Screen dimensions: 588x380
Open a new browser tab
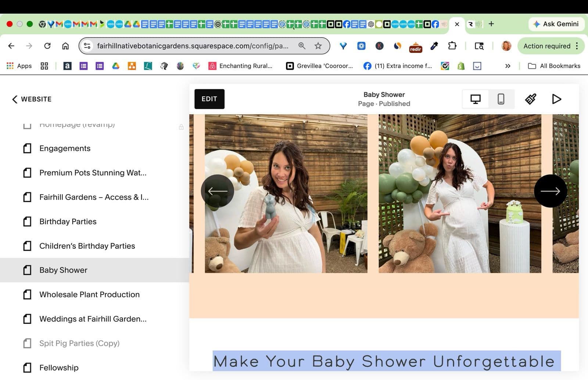click(491, 24)
